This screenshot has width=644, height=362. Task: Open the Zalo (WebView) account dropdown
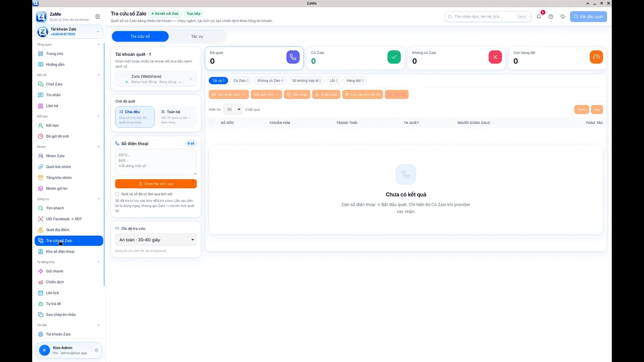pos(156,79)
